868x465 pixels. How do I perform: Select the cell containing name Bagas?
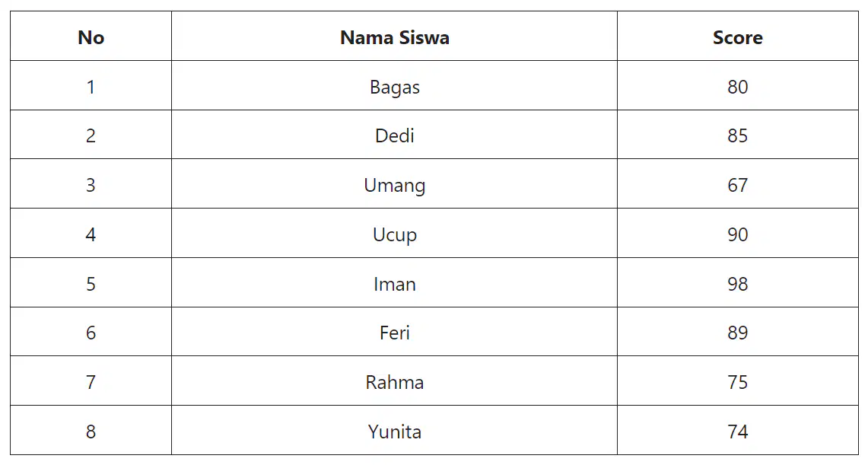394,85
